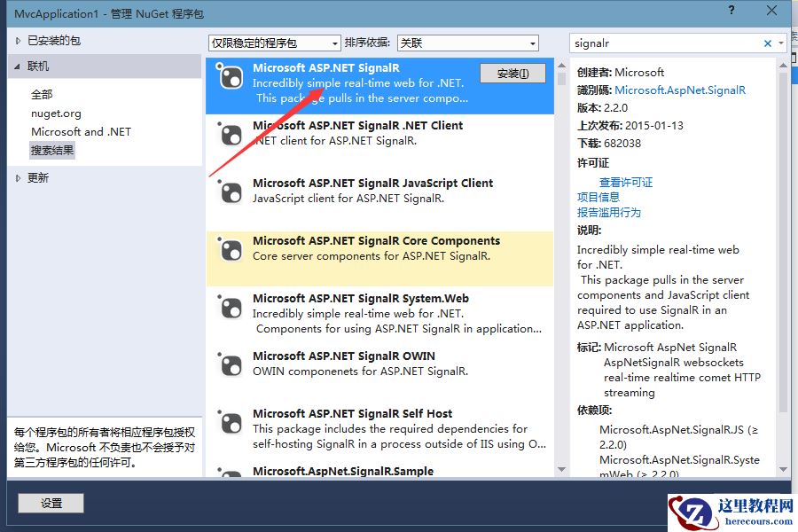
Task: Expand the 更新 section
Action: click(x=36, y=176)
